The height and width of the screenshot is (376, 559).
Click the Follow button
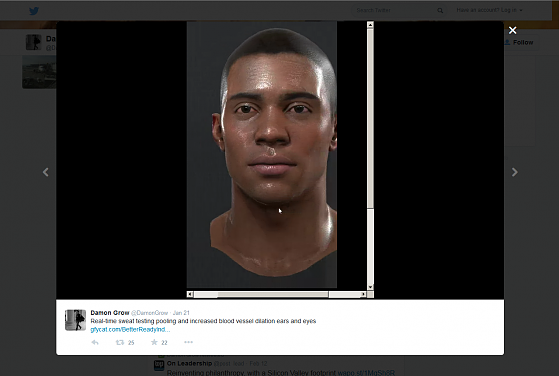click(519, 42)
